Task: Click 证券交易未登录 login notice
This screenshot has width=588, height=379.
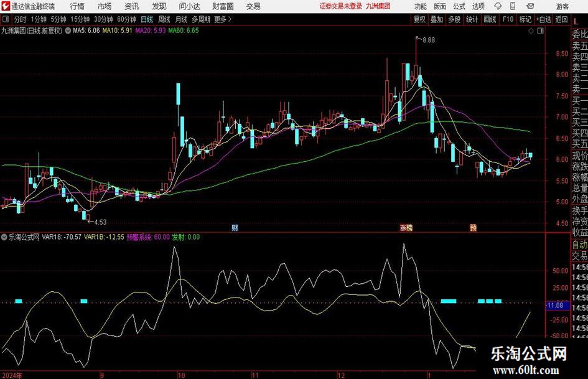Action: point(341,6)
